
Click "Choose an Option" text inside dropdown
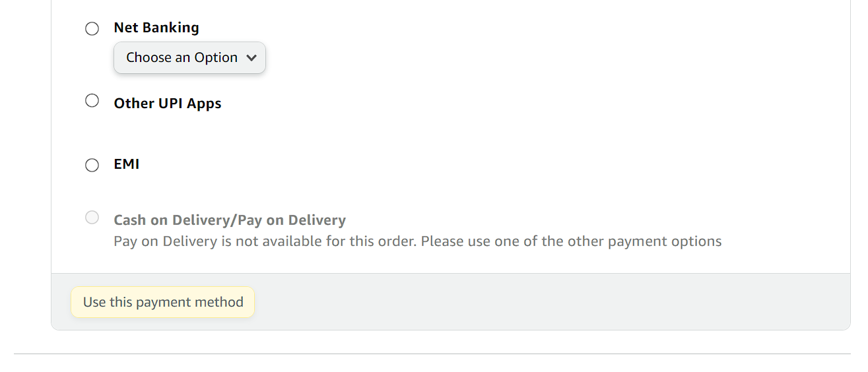pyautogui.click(x=182, y=58)
